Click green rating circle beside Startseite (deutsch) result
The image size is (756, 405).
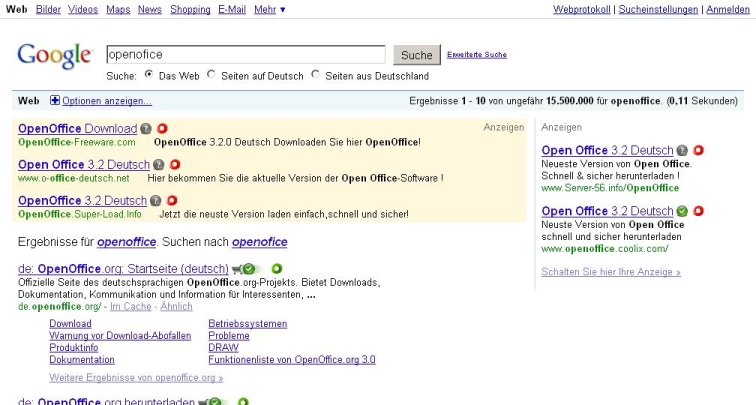point(275,269)
